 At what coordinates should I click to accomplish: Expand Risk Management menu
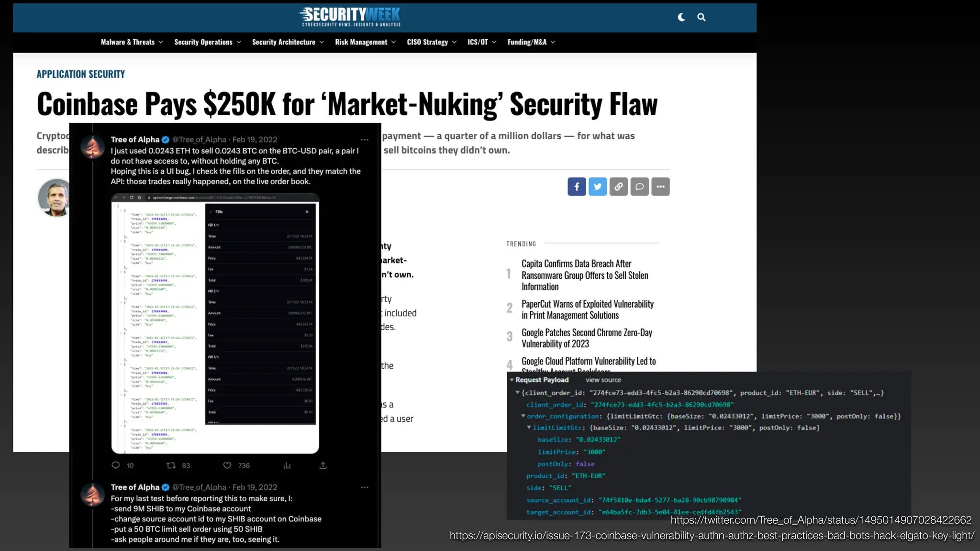(366, 42)
